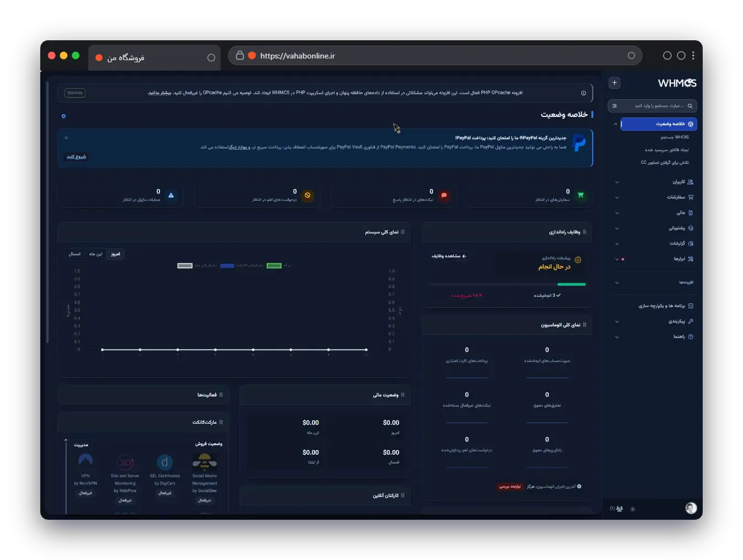
Task: Click the dashboard refresh icon under the notice
Action: click(x=63, y=116)
